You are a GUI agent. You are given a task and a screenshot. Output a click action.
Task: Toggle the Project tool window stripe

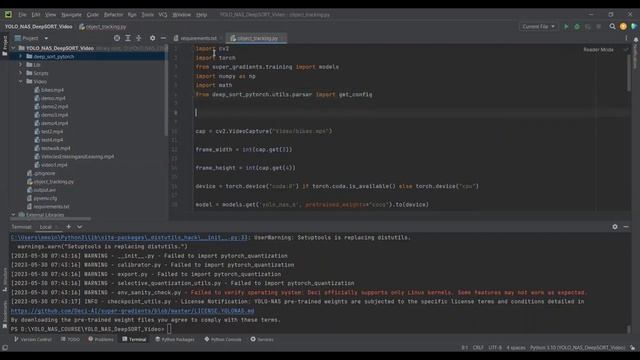tap(4, 45)
